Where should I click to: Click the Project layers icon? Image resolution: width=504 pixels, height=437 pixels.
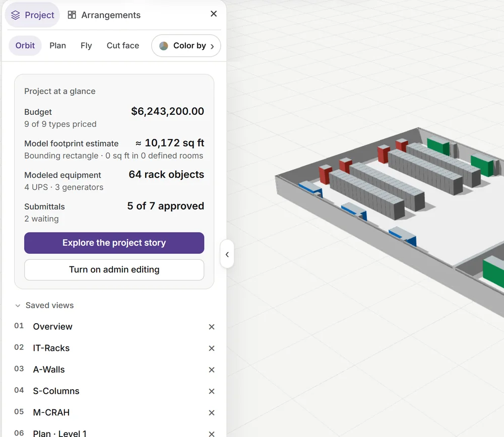coord(16,15)
